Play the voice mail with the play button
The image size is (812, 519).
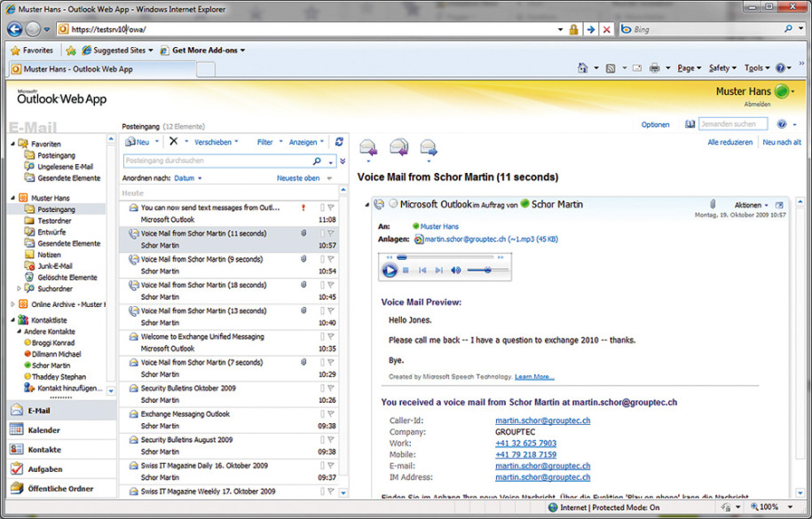(390, 270)
